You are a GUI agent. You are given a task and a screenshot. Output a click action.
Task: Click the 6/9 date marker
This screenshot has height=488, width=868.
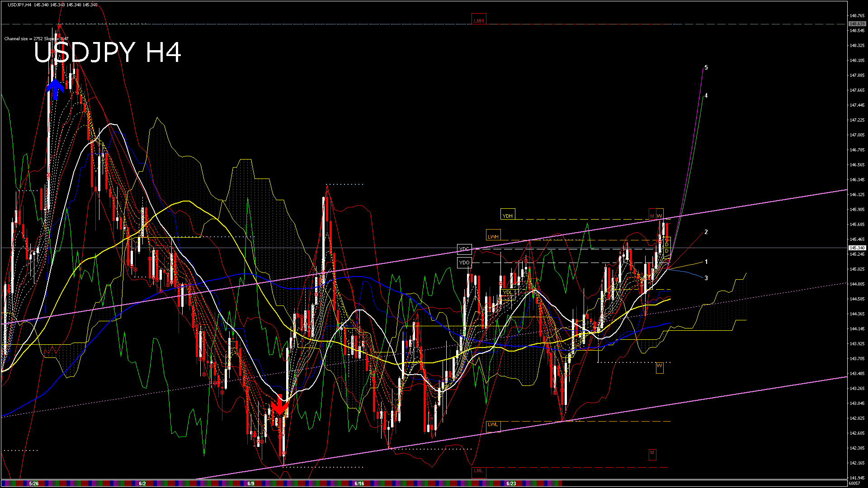point(251,483)
